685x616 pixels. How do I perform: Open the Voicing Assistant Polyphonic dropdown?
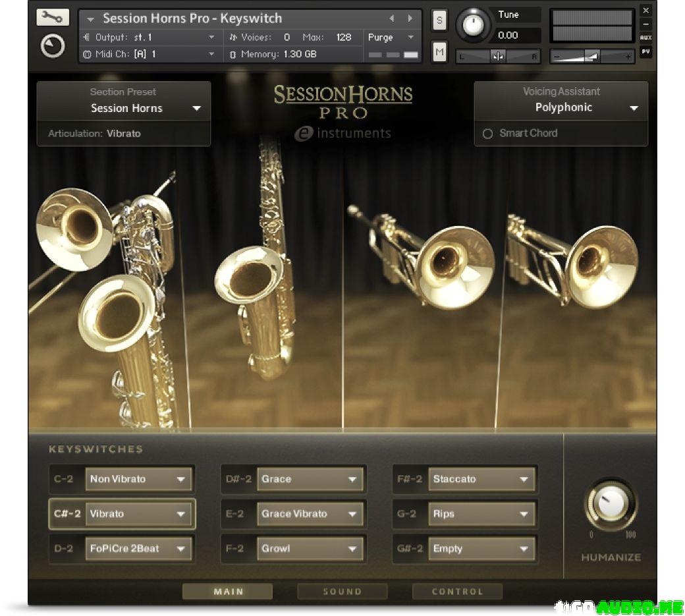pyautogui.click(x=561, y=107)
